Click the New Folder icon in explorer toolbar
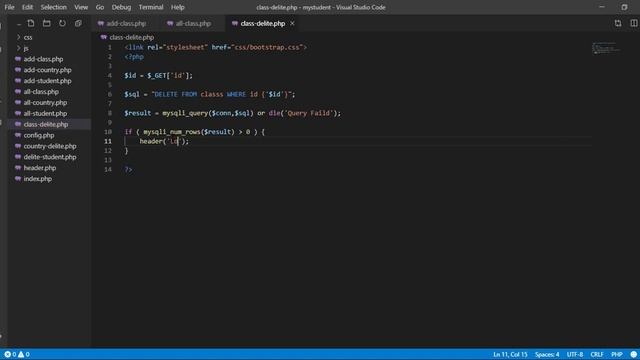 tap(47, 23)
